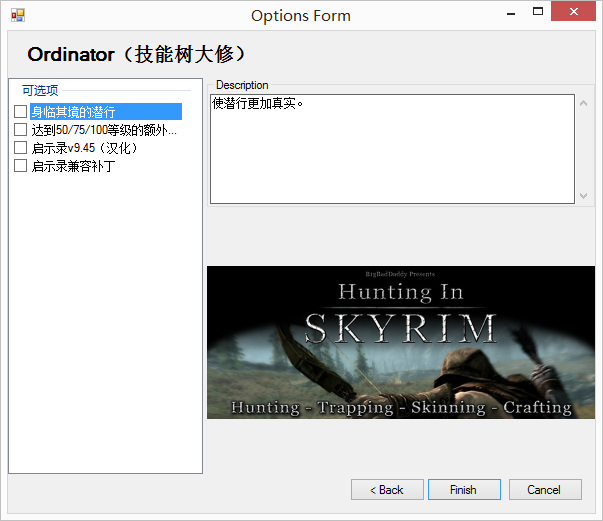Highlight the 启示录兼容补丁 option label
603x521 pixels.
click(x=73, y=166)
